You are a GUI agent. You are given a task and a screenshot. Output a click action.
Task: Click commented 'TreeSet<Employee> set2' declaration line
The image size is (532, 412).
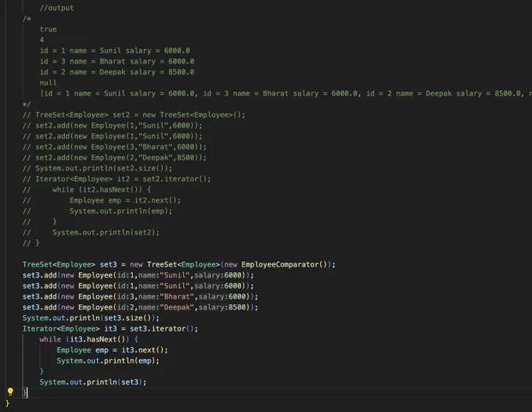(x=134, y=115)
